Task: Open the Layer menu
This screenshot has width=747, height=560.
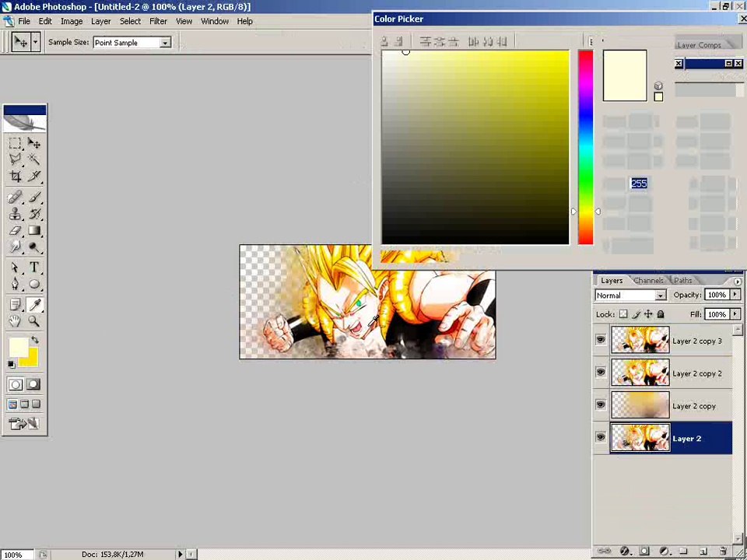Action: pos(101,22)
